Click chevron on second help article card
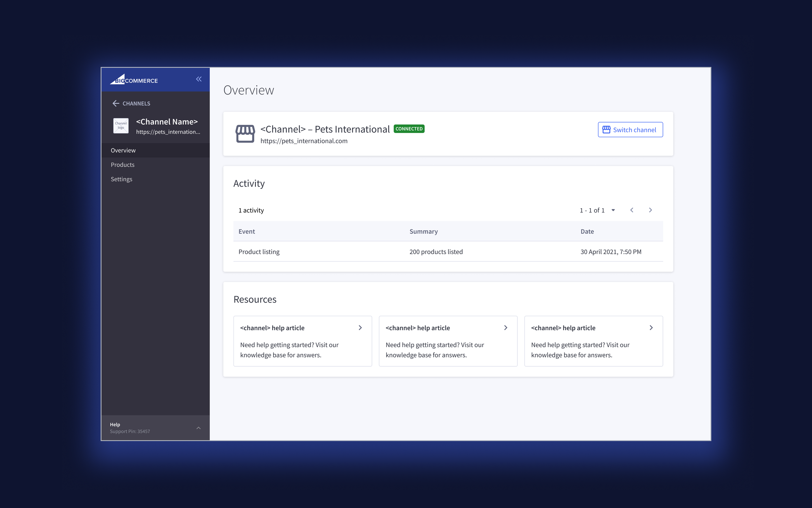The width and height of the screenshot is (812, 508). click(x=505, y=328)
